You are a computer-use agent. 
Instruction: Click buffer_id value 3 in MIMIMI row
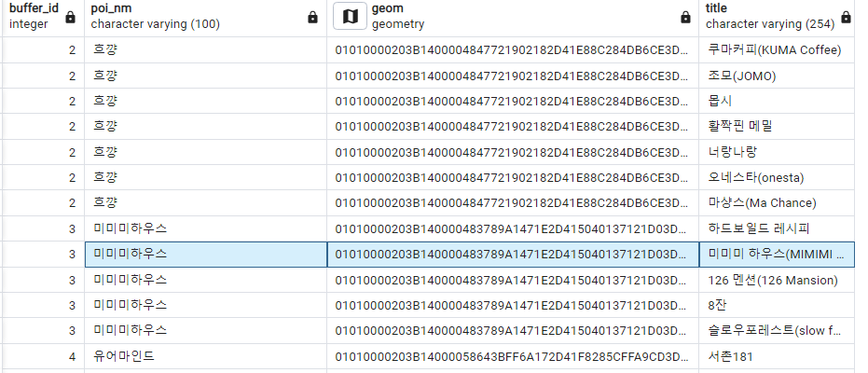pos(72,254)
